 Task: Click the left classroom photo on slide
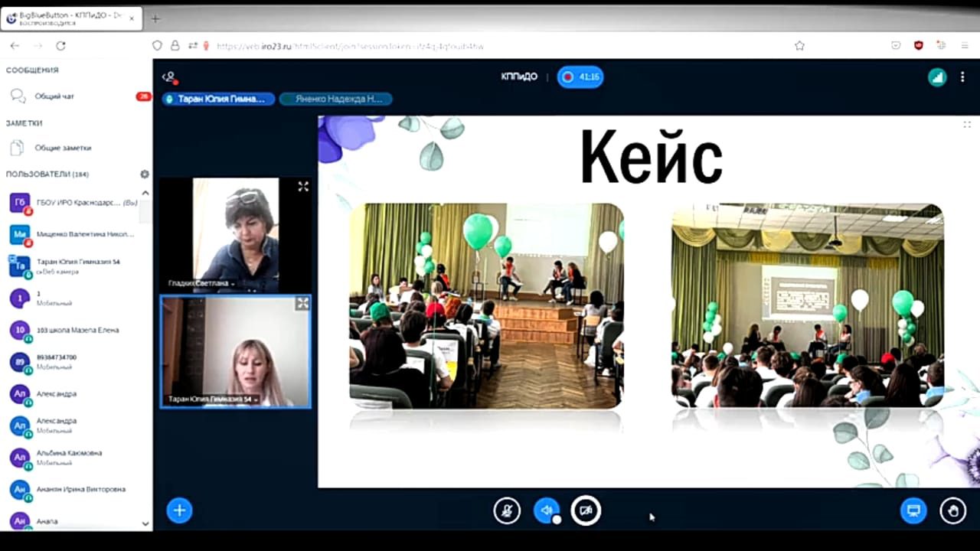click(x=486, y=306)
